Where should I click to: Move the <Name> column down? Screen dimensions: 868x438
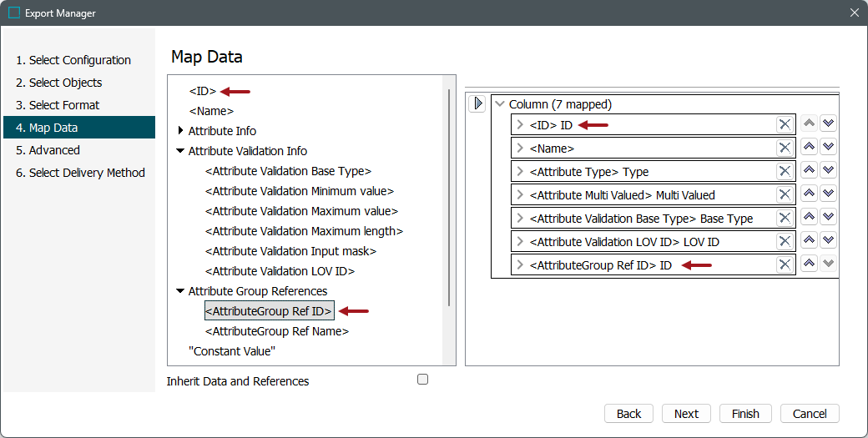(x=828, y=148)
